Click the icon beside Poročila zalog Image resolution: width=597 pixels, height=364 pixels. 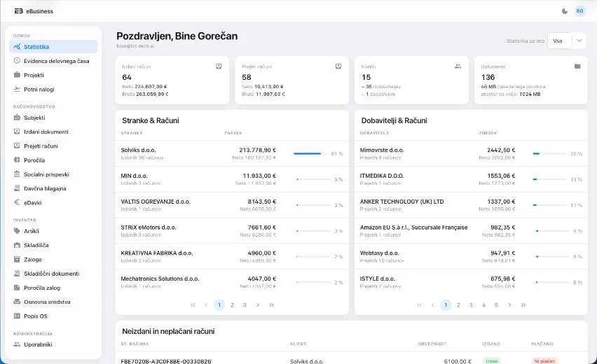point(17,288)
